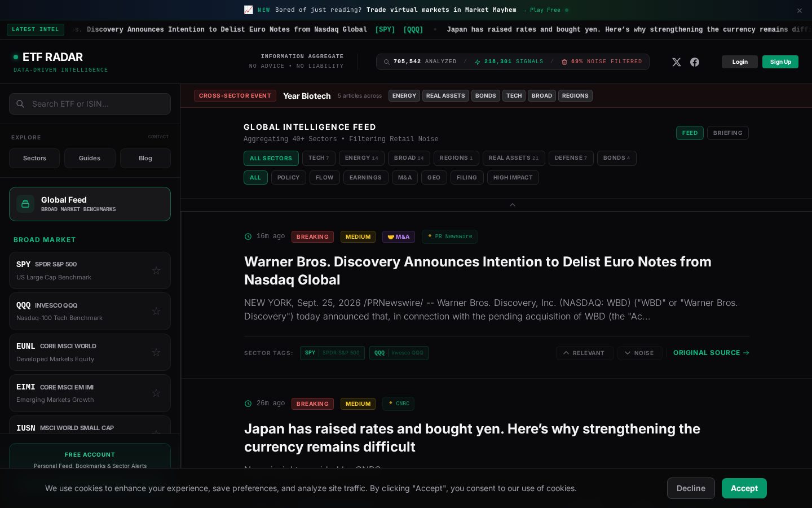This screenshot has width=812, height=508.
Task: Open the Facebook page icon
Action: point(695,62)
